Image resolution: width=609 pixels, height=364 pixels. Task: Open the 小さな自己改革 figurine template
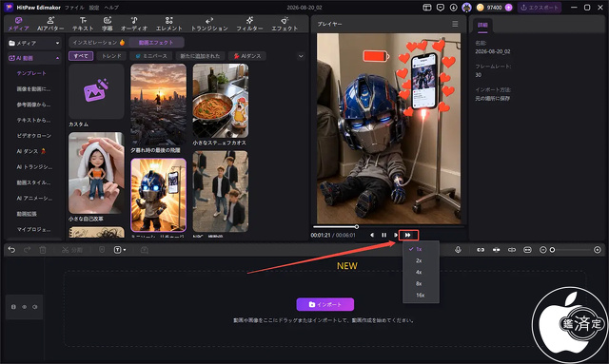(x=96, y=173)
